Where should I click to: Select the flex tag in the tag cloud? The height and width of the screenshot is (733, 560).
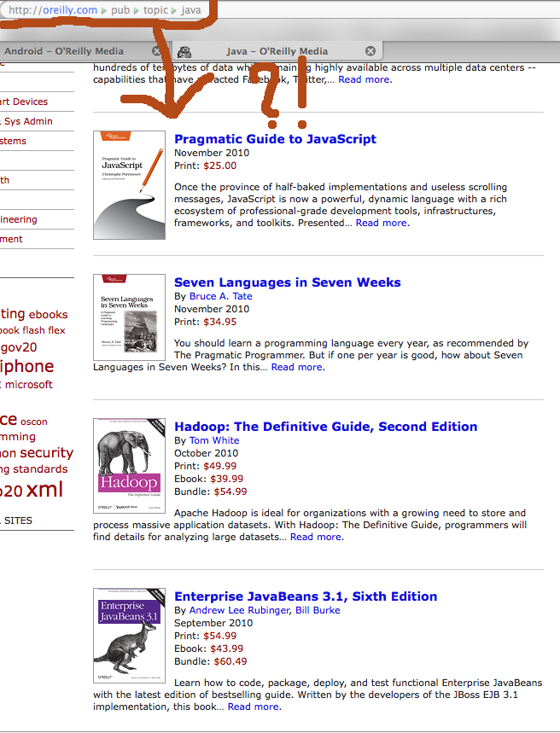tap(56, 330)
